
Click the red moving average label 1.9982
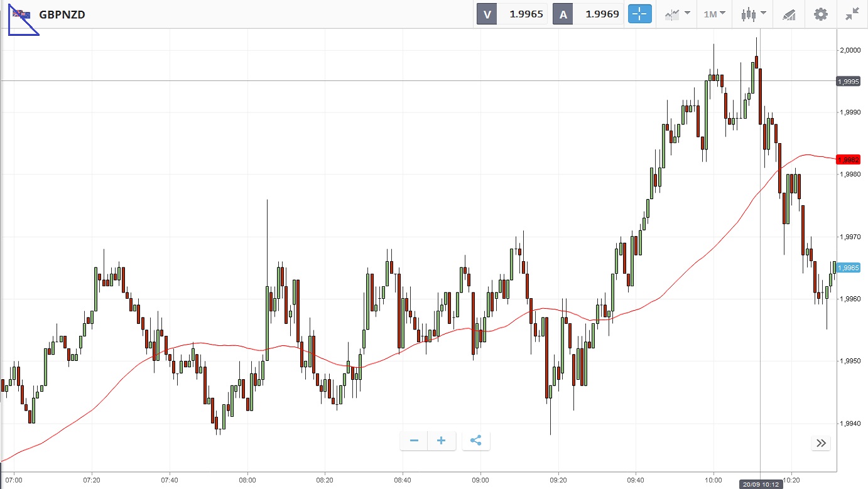pyautogui.click(x=847, y=159)
